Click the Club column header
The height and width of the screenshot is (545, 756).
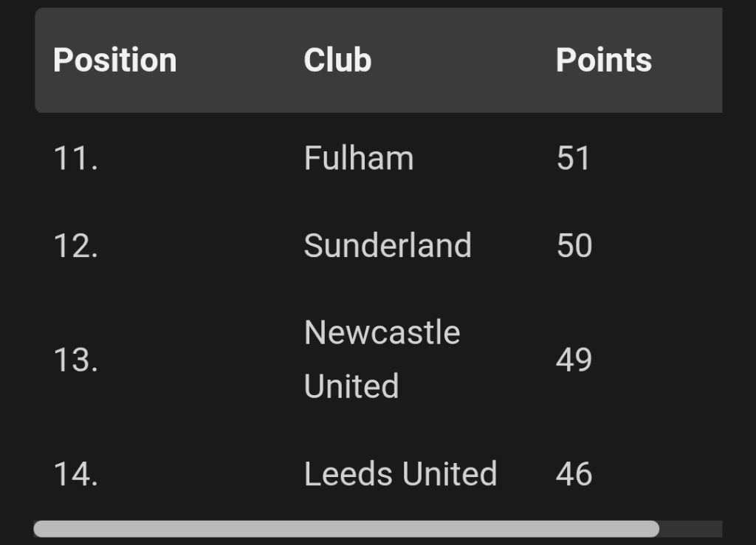[x=337, y=61]
